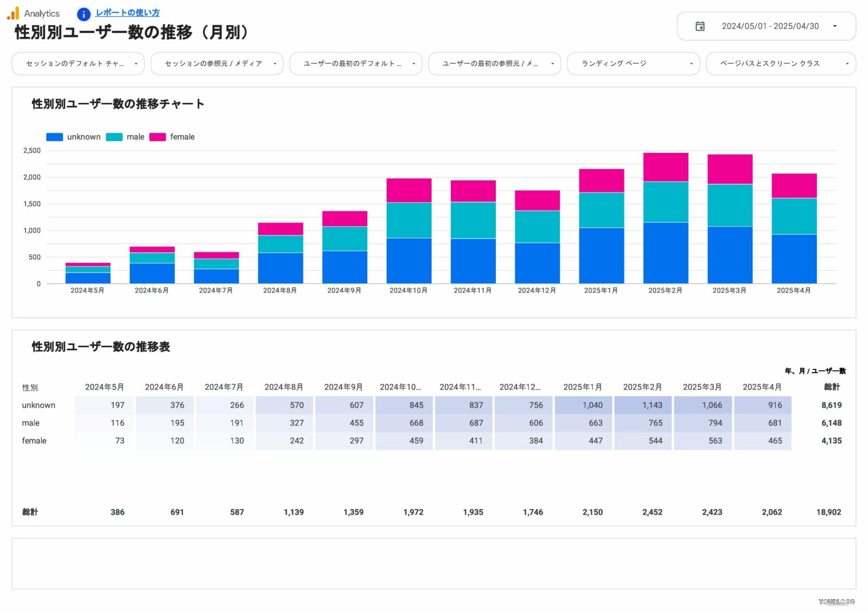
Task: Toggle the male legend swatch
Action: coord(114,137)
